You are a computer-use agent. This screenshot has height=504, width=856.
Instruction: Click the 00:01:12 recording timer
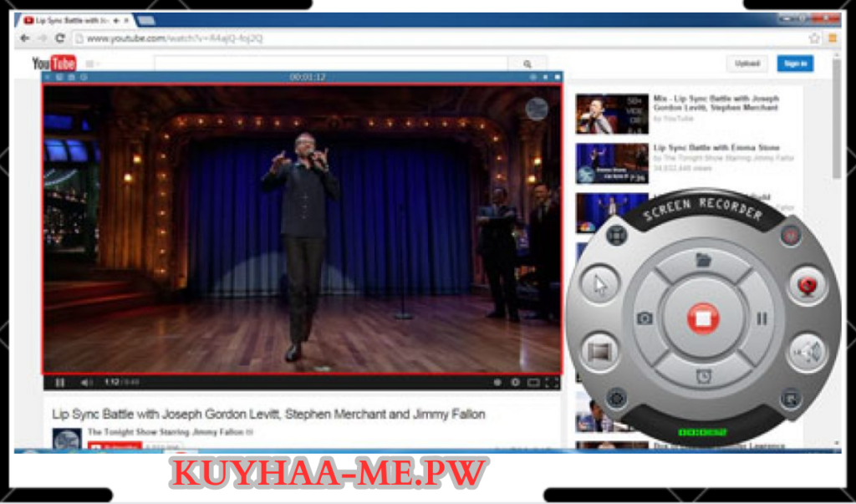click(308, 77)
